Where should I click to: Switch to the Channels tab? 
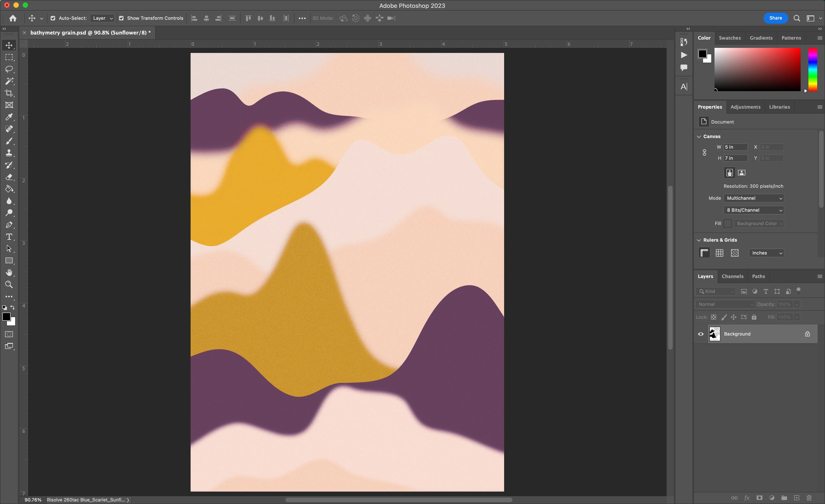point(732,276)
